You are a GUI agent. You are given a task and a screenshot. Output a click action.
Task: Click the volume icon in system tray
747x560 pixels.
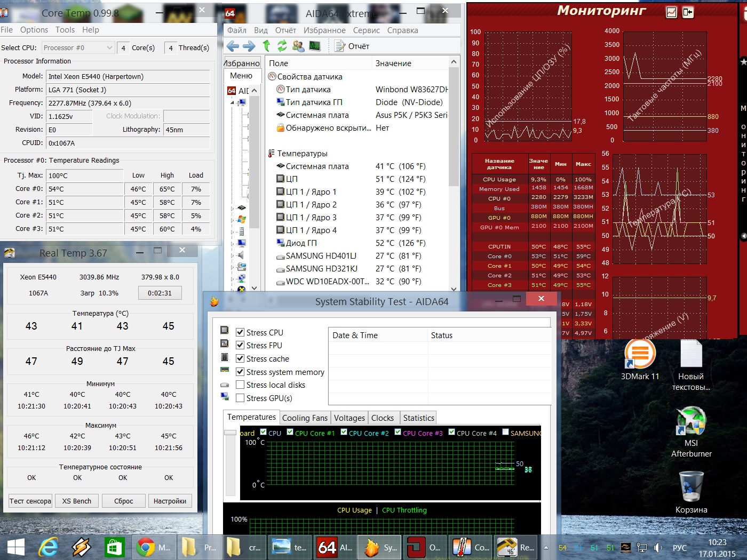click(x=658, y=548)
